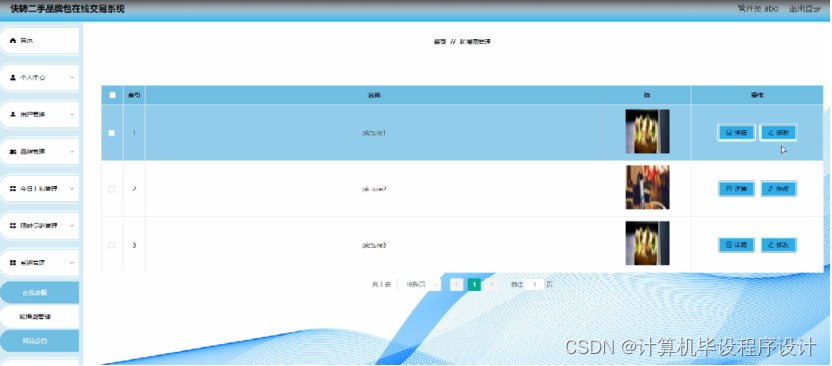Click the picture2 thumbnail image

click(x=647, y=187)
